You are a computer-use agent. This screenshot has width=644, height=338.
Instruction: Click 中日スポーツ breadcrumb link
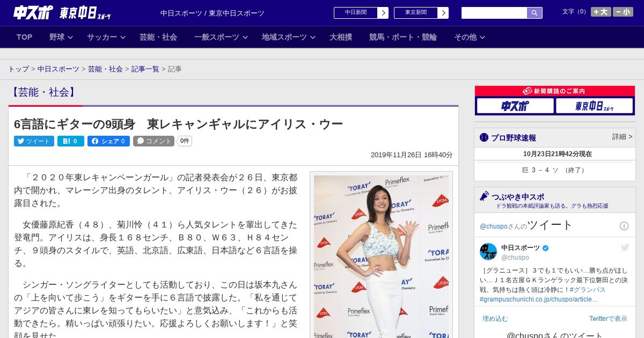(x=58, y=69)
